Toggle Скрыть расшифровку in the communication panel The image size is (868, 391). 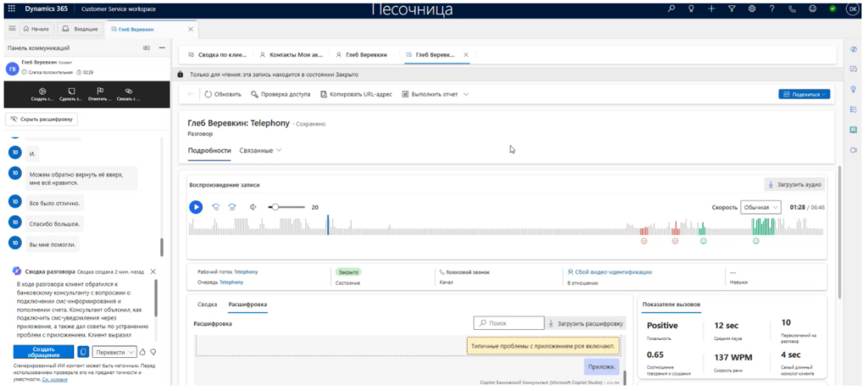(x=43, y=120)
